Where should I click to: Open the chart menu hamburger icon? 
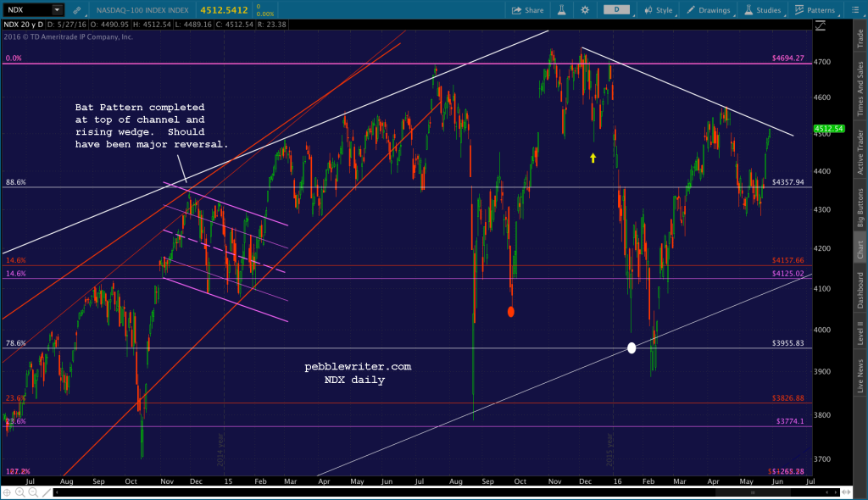pyautogui.click(x=855, y=10)
